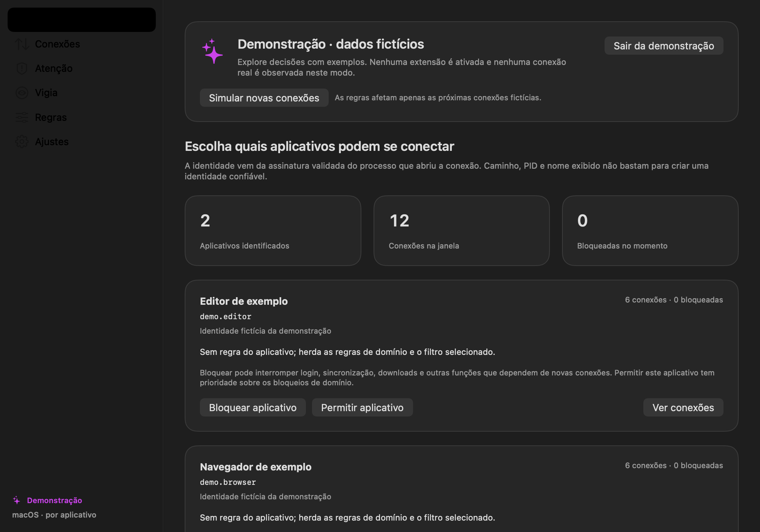View connections for Editor de exemplo
Image resolution: width=760 pixels, height=532 pixels.
683,407
